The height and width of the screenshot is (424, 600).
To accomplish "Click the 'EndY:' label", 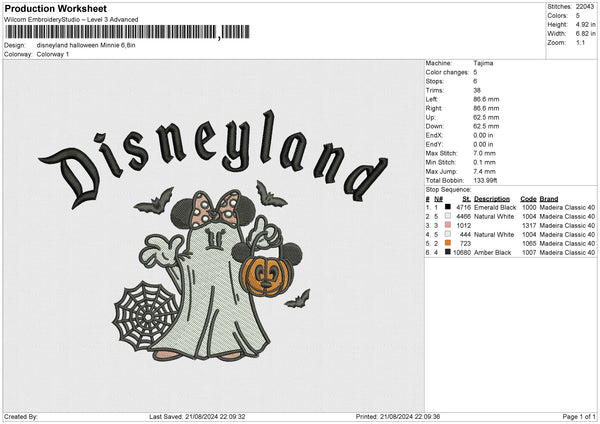I will [x=434, y=144].
